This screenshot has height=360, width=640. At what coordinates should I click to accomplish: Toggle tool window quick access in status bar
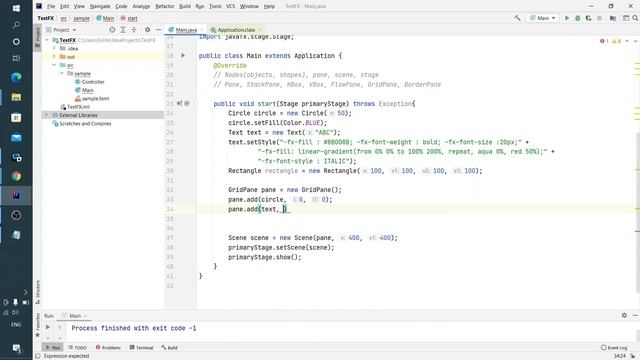[x=38, y=356]
